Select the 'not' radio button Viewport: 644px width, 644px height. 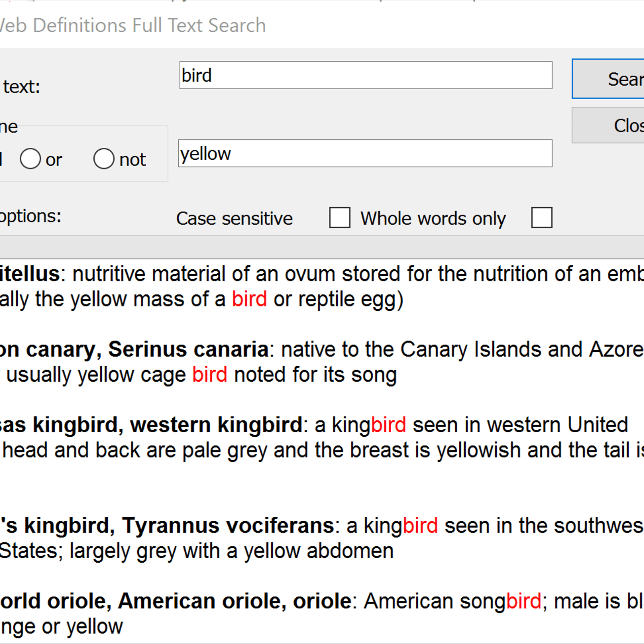[x=104, y=159]
